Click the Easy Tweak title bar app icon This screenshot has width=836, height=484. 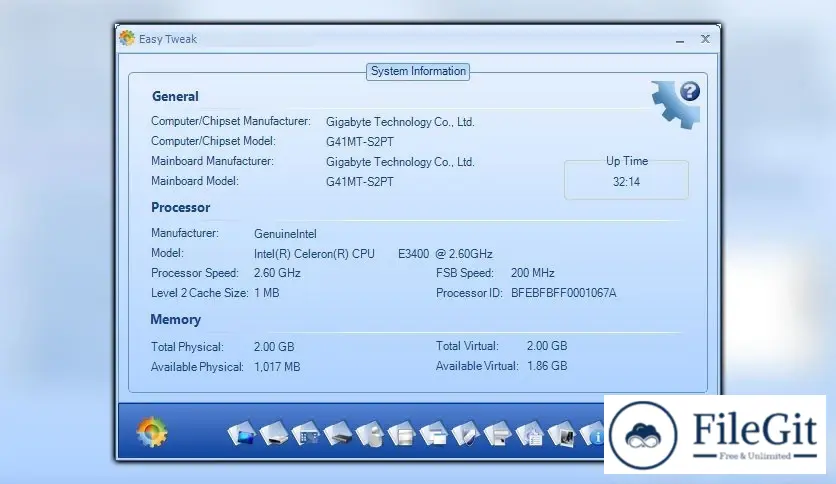point(127,38)
